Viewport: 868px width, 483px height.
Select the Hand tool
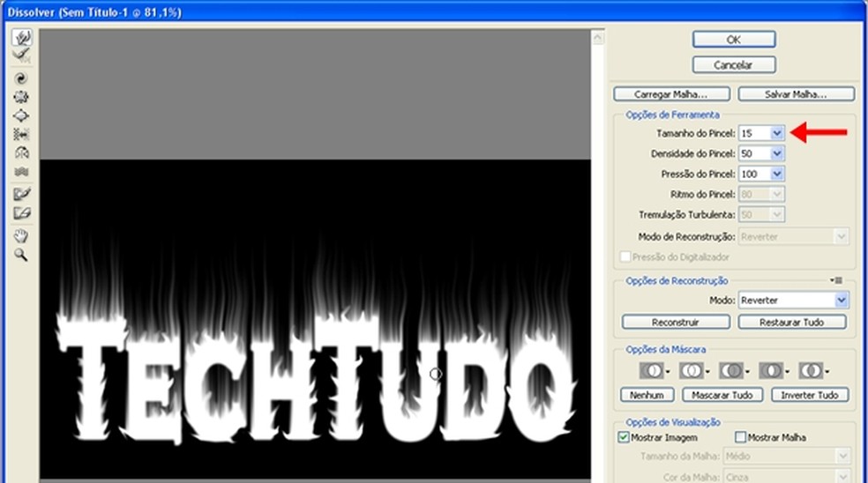(21, 236)
